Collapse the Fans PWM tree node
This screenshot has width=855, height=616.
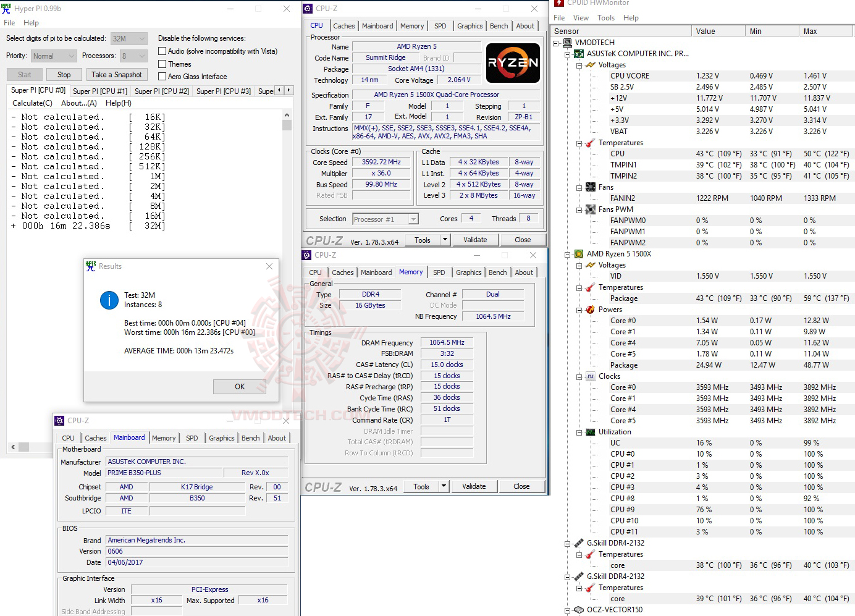click(x=579, y=209)
